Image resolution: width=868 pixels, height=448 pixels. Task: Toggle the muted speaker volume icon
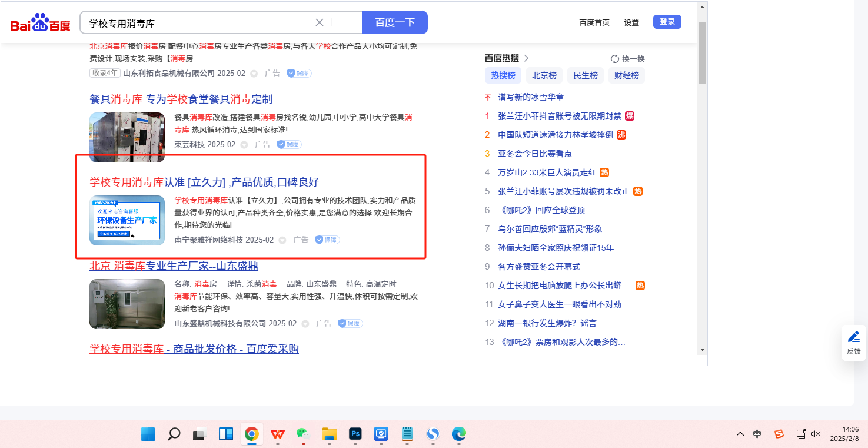click(x=816, y=434)
